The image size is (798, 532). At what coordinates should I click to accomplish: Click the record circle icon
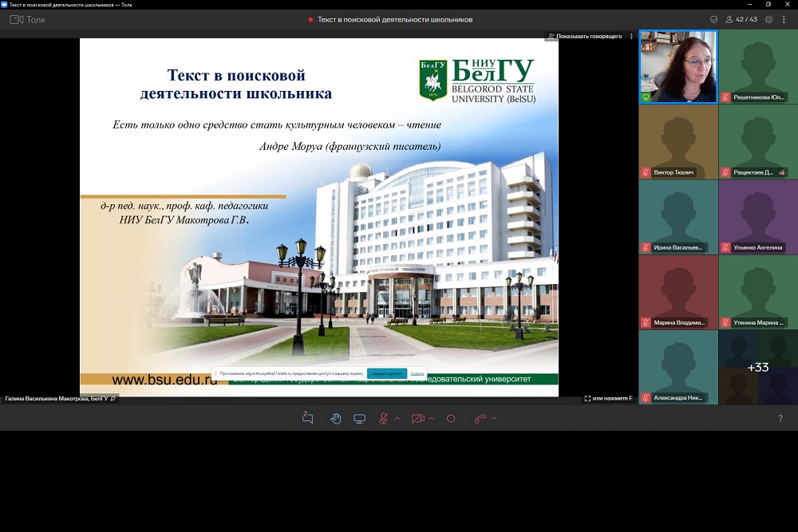coord(451,419)
